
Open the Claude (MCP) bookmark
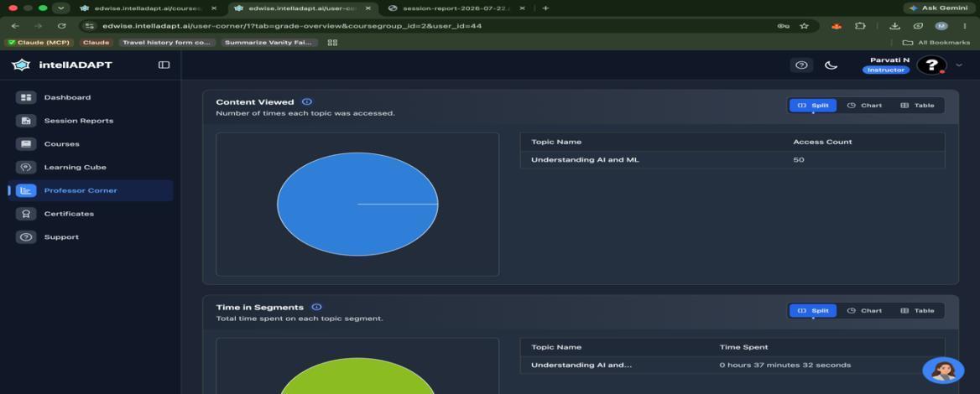coord(40,43)
